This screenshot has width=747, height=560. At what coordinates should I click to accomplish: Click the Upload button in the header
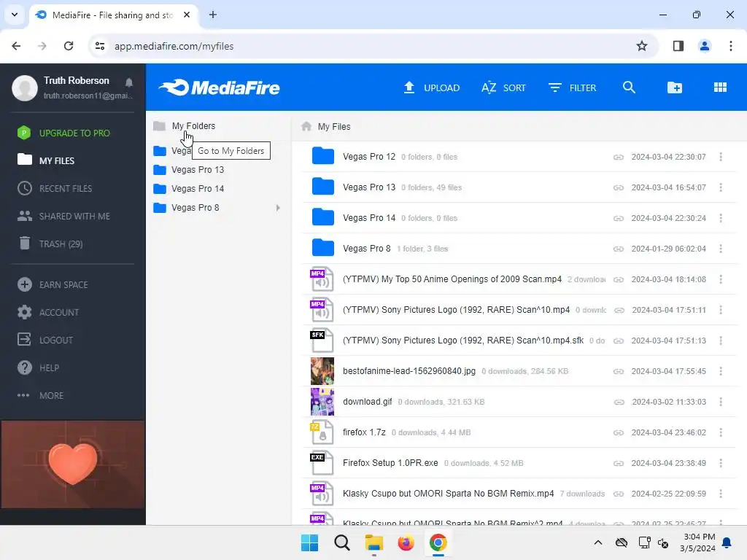[432, 87]
